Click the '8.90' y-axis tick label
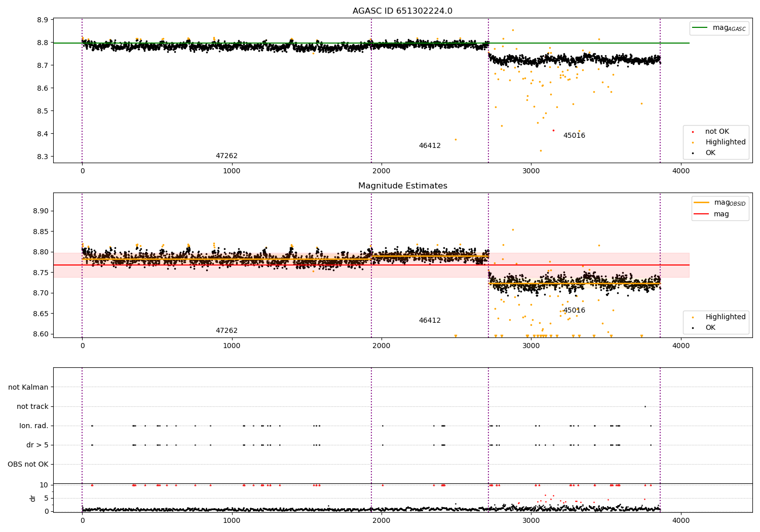 pyautogui.click(x=41, y=211)
